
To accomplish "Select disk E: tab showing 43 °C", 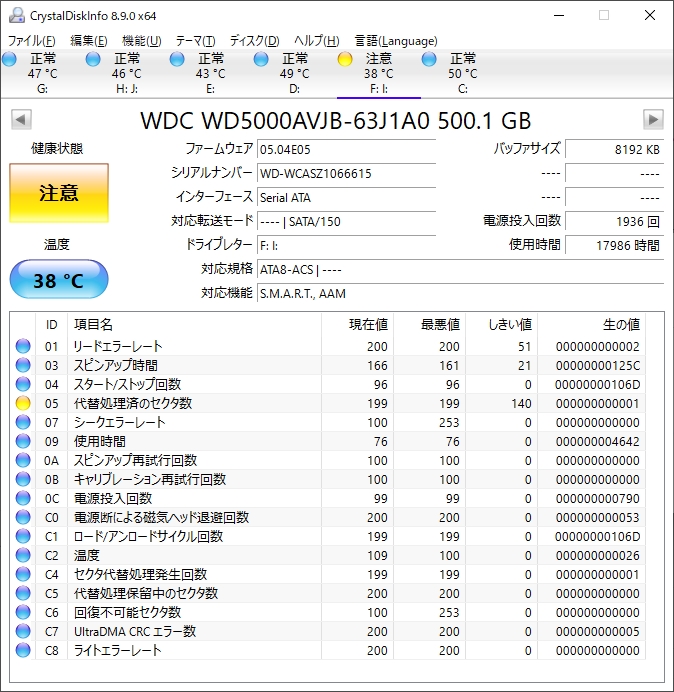I will 211,73.
